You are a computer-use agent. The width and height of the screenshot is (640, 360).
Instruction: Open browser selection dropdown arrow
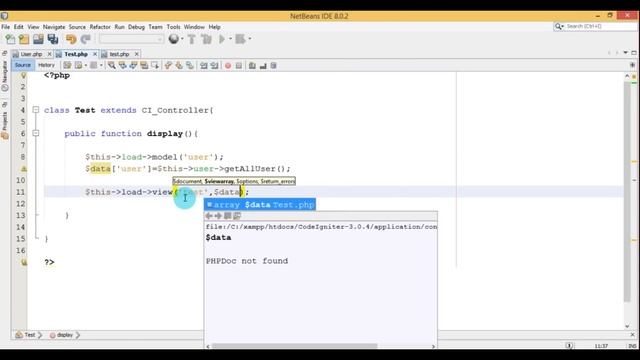(x=182, y=39)
